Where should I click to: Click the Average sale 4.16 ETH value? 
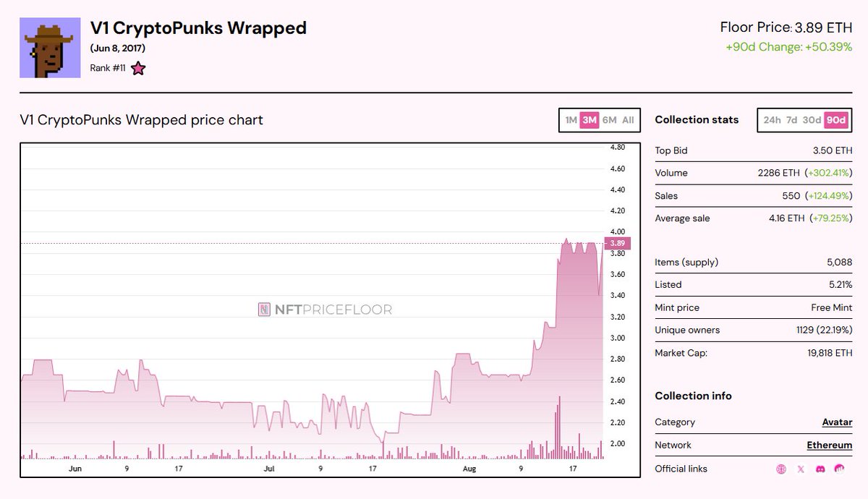(786, 218)
